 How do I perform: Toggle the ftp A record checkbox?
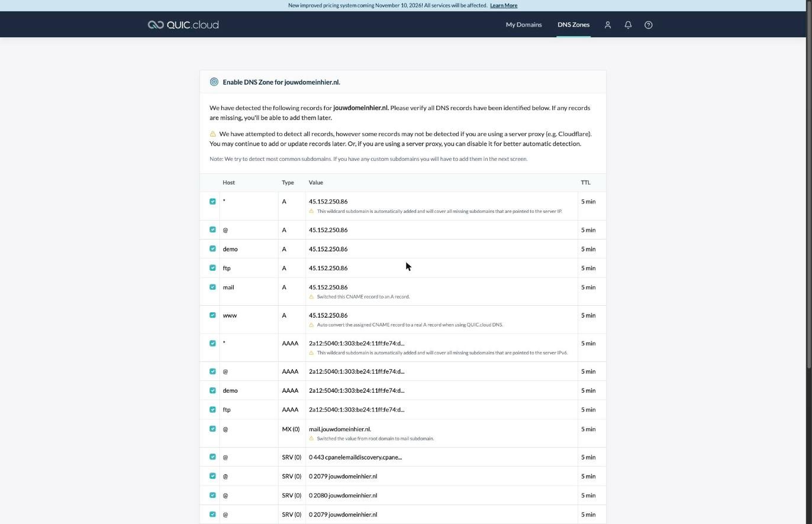212,268
